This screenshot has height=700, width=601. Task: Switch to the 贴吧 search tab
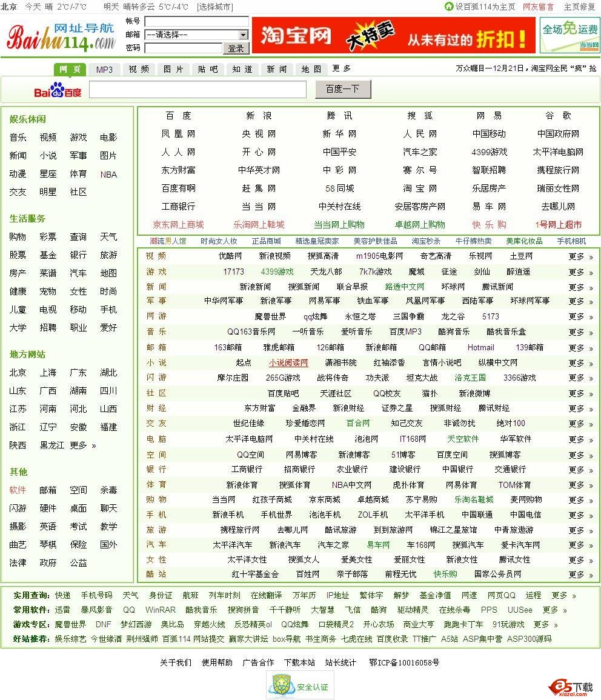pyautogui.click(x=208, y=70)
